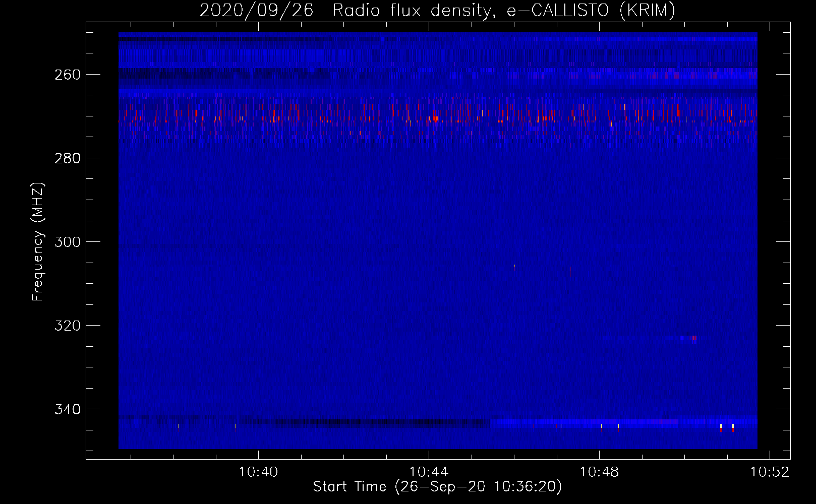
Task: Click the 260 frequency tick label
Action: tap(68, 75)
